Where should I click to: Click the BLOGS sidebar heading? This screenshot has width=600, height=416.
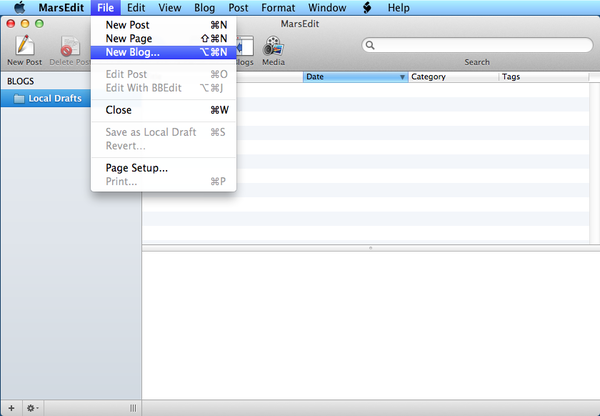click(x=21, y=81)
